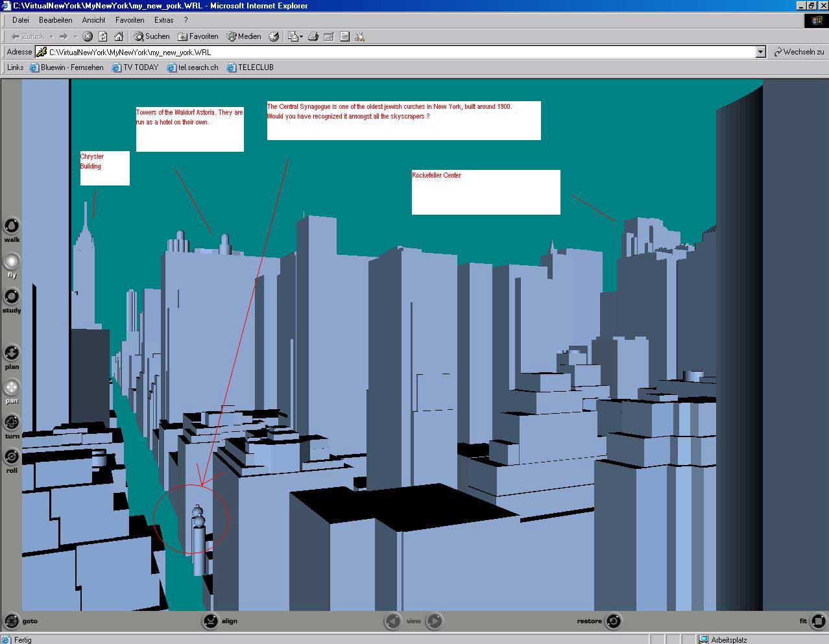
Task: Click the Links toolbar label
Action: [16, 67]
